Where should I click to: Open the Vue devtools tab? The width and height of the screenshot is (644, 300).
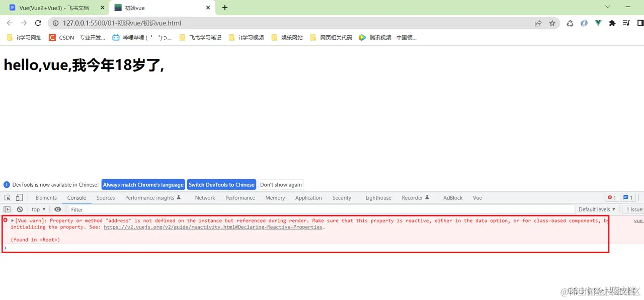coord(477,198)
